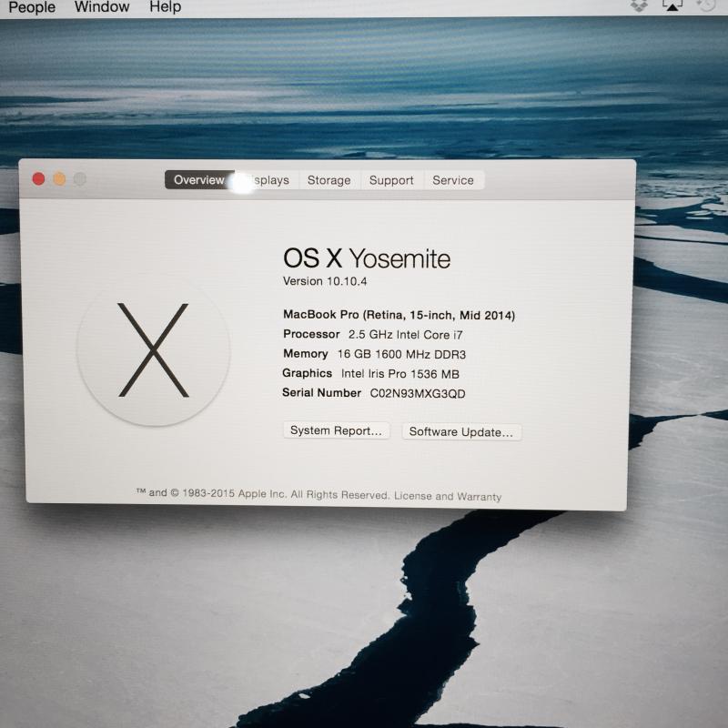The width and height of the screenshot is (728, 728).
Task: Click the 'Intel Iris Pro 1536 MB' value
Action: point(399,374)
